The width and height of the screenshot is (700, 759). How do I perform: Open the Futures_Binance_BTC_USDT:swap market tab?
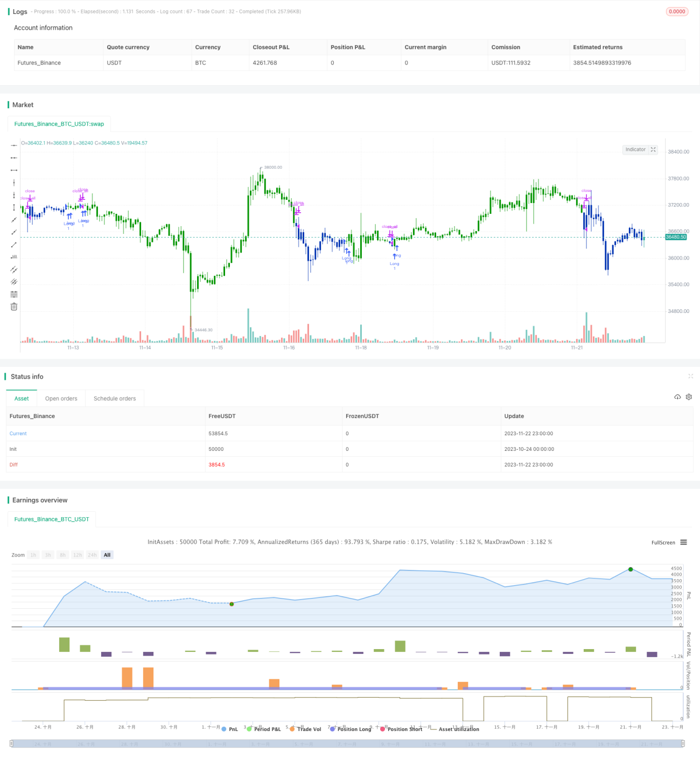[59, 124]
